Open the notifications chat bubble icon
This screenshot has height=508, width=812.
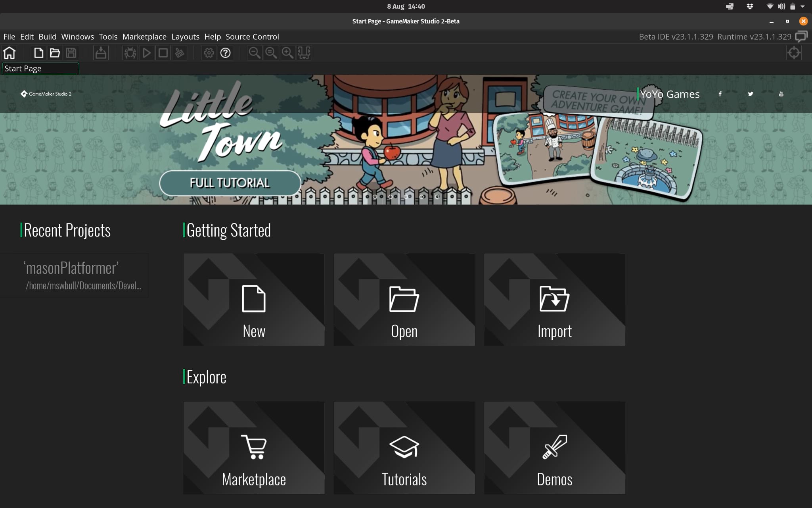(801, 37)
